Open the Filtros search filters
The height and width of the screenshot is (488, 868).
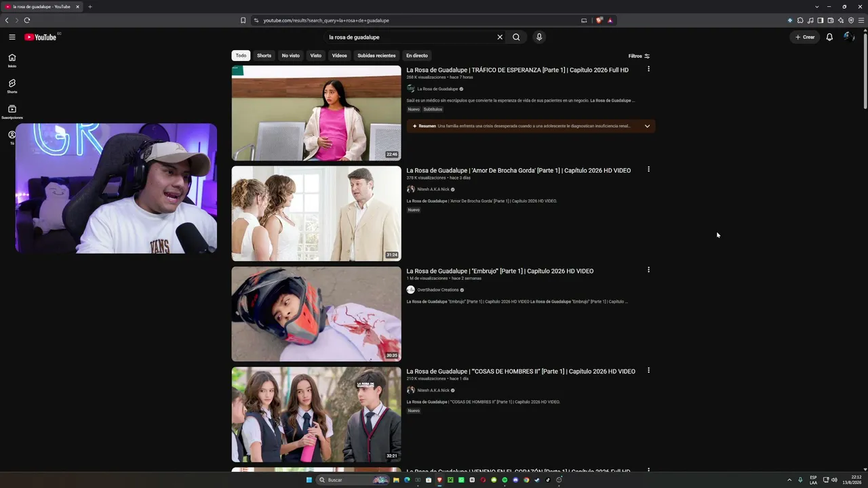pyautogui.click(x=639, y=56)
